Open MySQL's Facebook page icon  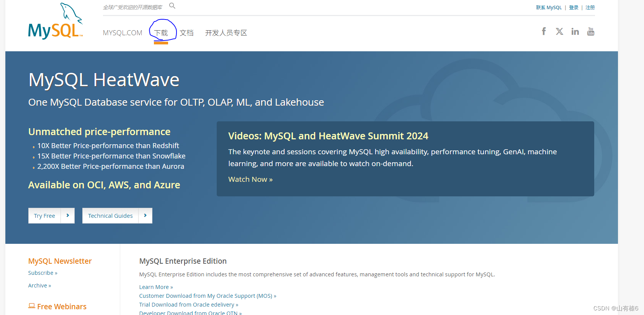click(544, 31)
